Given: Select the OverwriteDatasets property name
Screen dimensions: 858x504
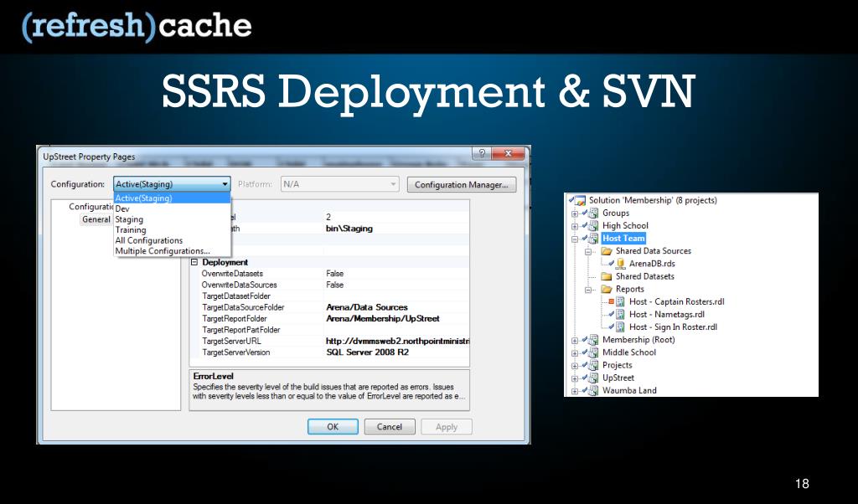Looking at the screenshot, I should [232, 273].
